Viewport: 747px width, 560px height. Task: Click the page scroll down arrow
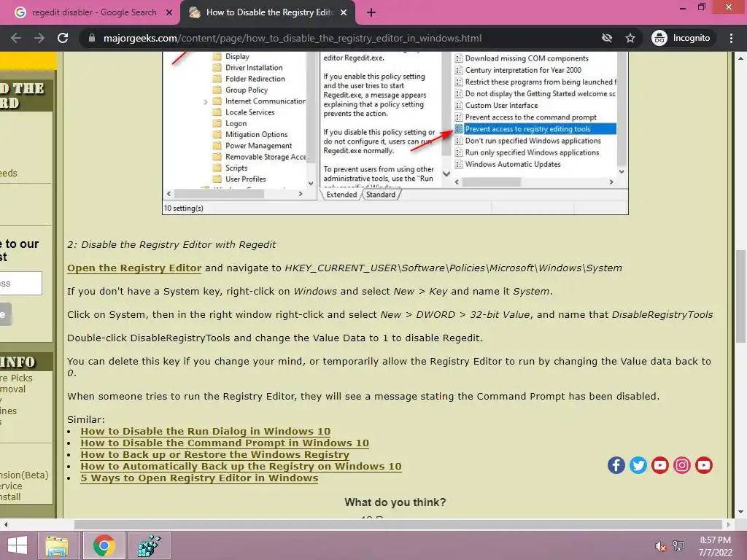pyautogui.click(x=741, y=513)
